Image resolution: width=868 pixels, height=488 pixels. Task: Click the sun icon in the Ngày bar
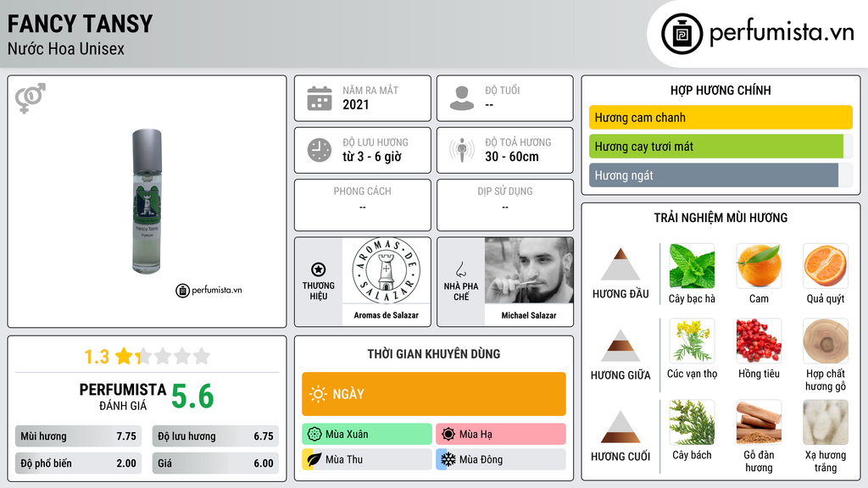point(318,394)
